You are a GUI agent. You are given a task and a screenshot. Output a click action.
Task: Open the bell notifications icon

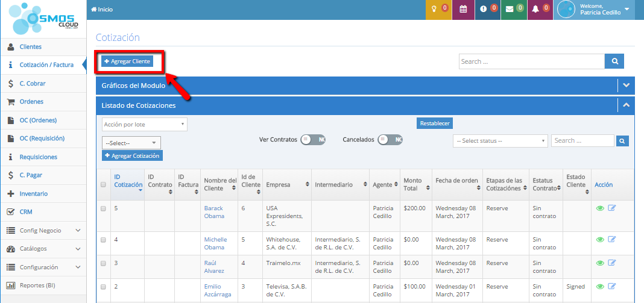(535, 9)
